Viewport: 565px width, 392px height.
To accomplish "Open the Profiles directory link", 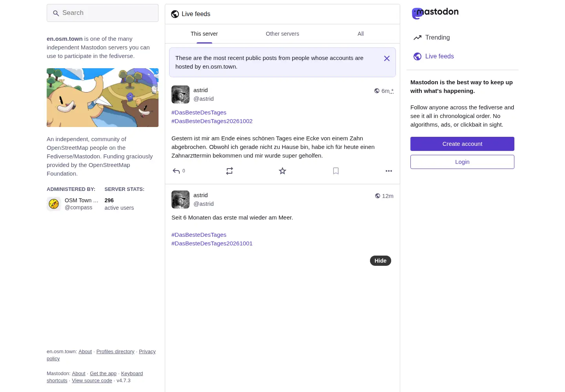I will pyautogui.click(x=115, y=352).
